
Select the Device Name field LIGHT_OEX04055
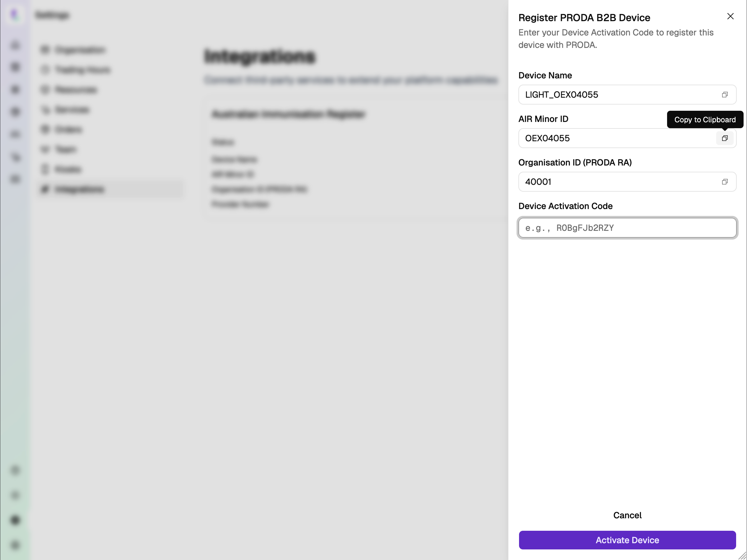pos(628,95)
